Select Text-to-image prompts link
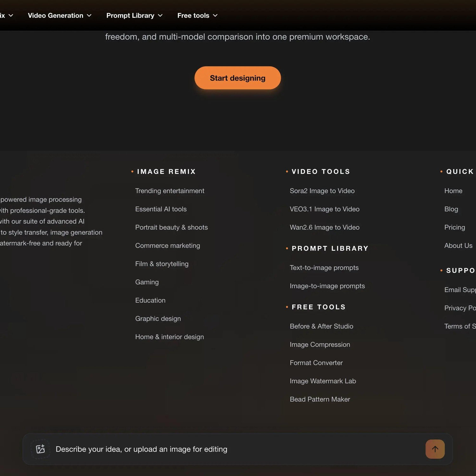Screen dimensions: 476x476 324,268
